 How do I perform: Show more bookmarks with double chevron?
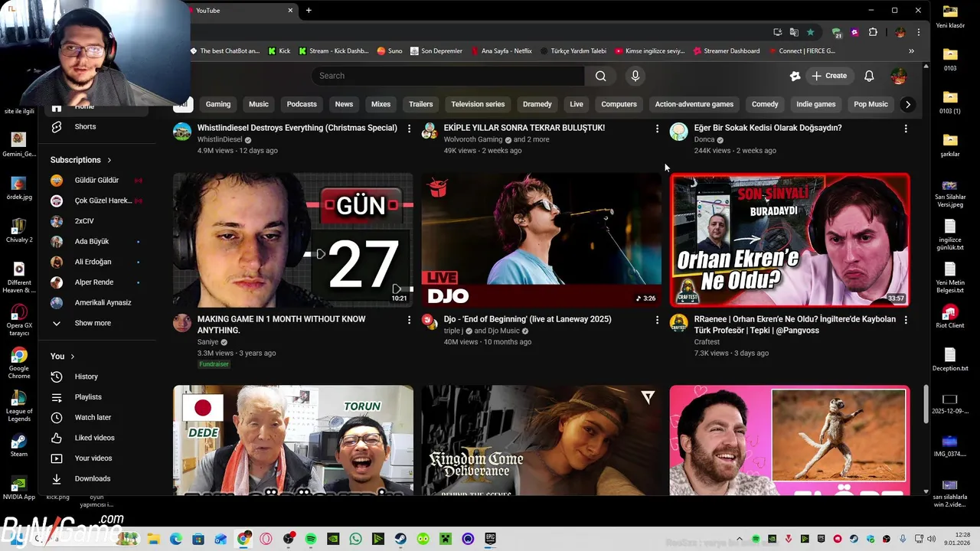(911, 51)
